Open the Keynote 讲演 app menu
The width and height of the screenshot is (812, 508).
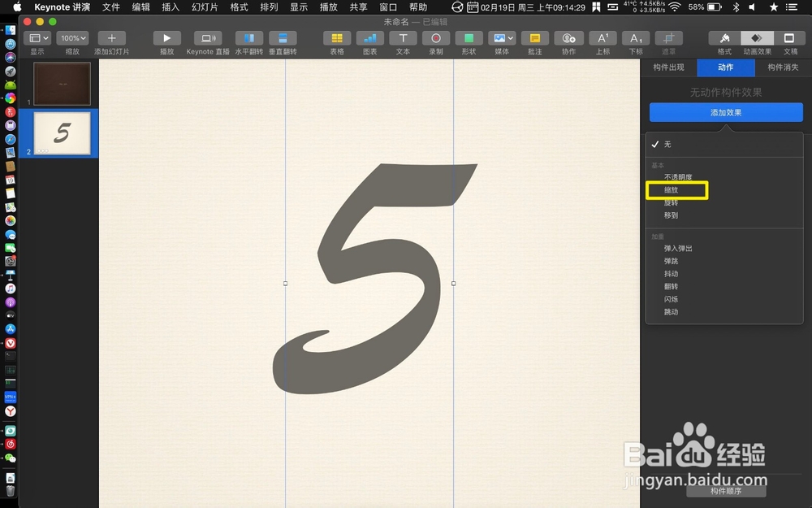click(63, 7)
